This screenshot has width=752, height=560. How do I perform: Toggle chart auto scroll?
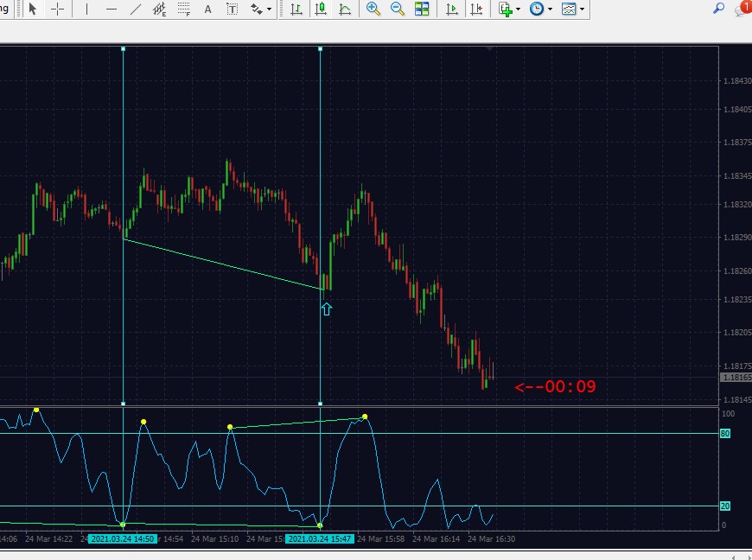452,9
